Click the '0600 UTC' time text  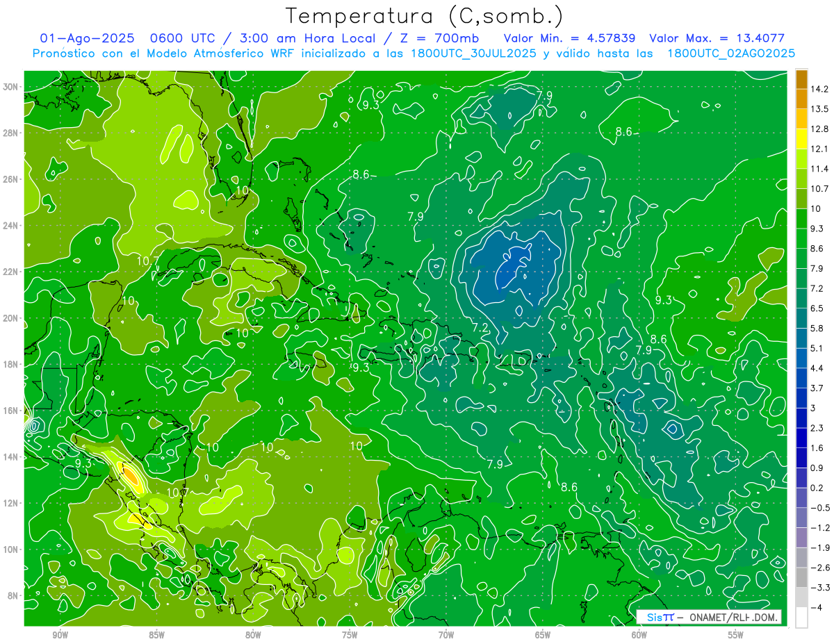tap(185, 39)
